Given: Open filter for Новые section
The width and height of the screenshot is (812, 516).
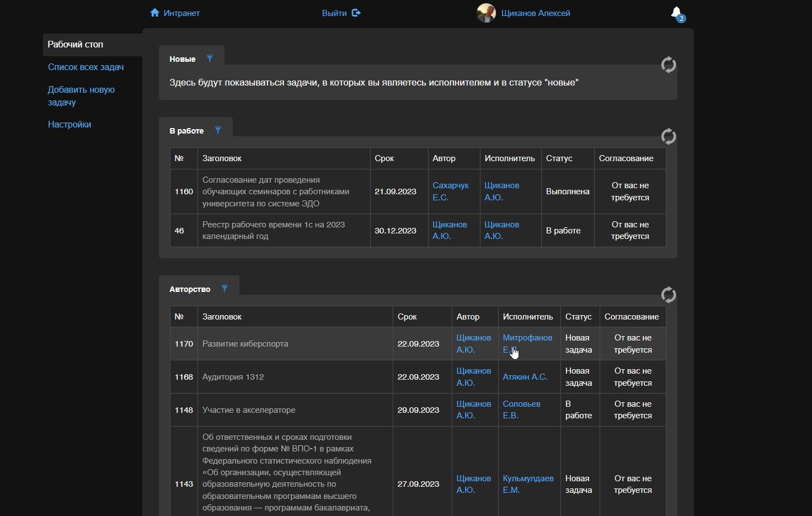Looking at the screenshot, I should click(x=210, y=58).
